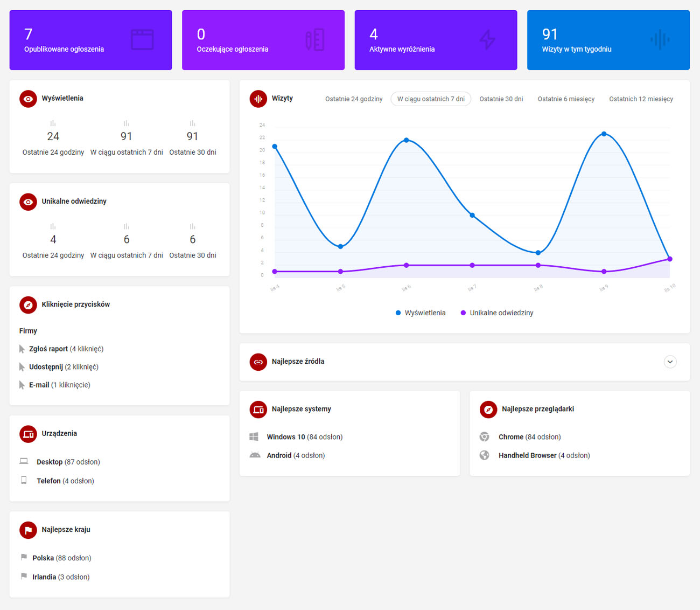Screen dimensions: 700x610
Task: Click the red eye icon beside Unikalne odwiedziny
Action: [28, 202]
